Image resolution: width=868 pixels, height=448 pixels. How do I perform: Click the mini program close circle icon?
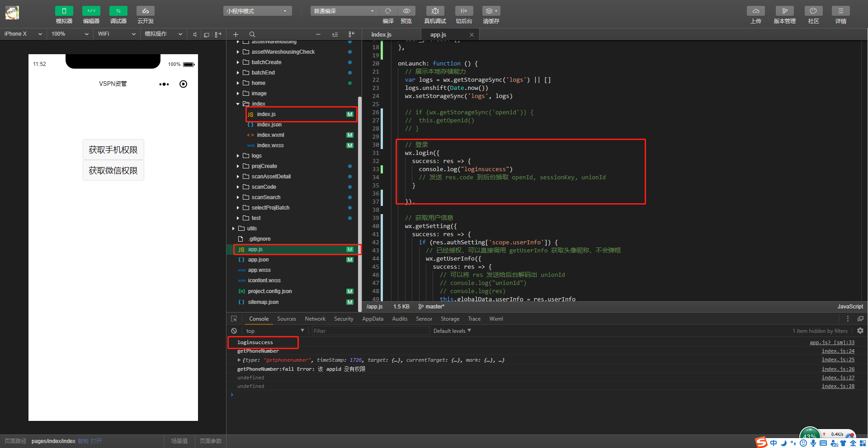[183, 84]
